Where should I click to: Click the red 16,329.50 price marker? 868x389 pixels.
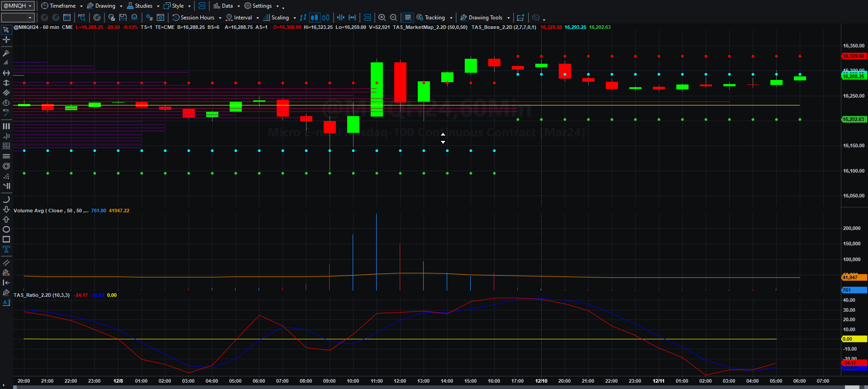854,56
